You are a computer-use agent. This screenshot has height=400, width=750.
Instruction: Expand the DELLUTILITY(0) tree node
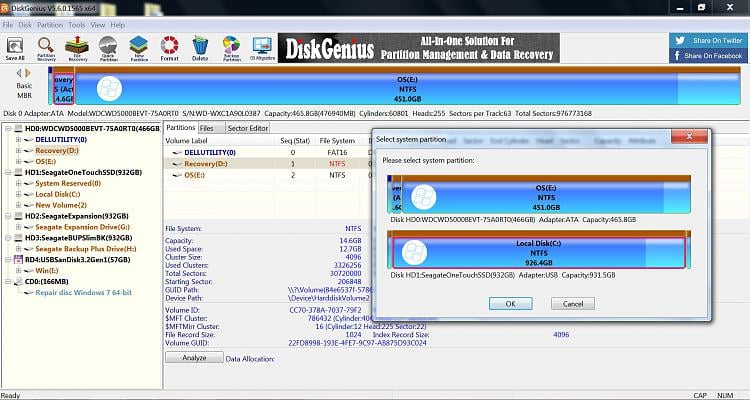click(19, 140)
